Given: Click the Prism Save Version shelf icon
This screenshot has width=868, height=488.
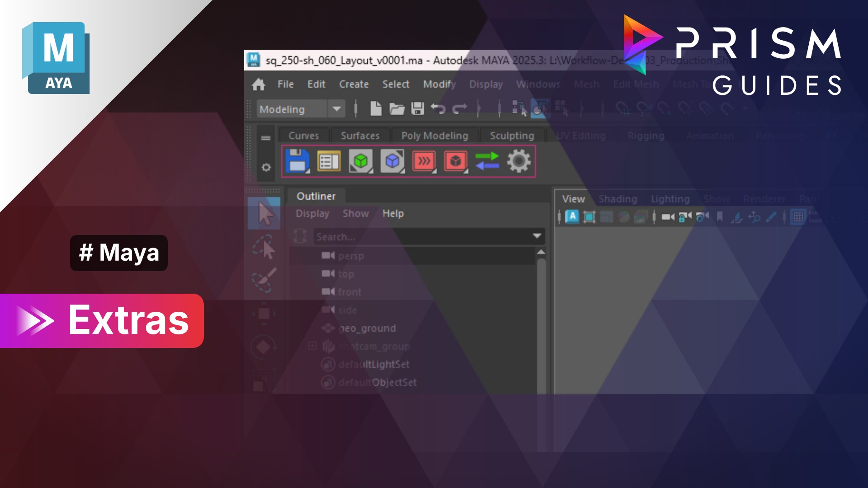Looking at the screenshot, I should tap(297, 161).
